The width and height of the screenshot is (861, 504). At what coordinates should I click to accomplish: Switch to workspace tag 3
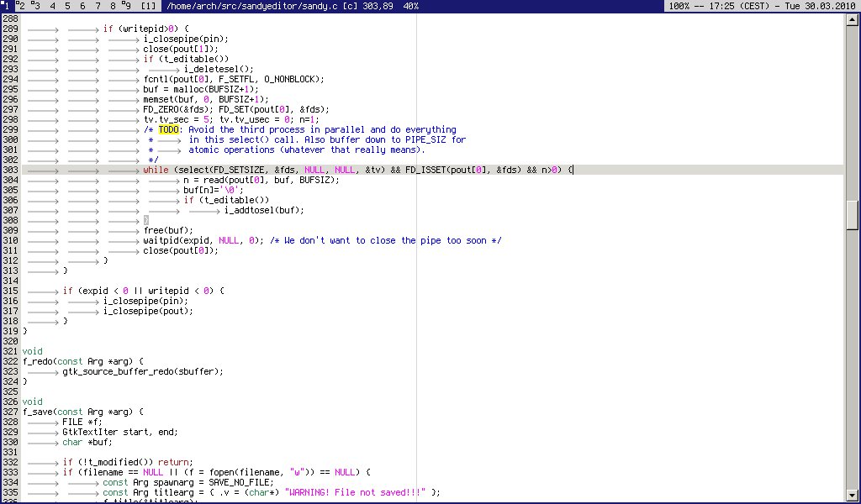coord(36,6)
